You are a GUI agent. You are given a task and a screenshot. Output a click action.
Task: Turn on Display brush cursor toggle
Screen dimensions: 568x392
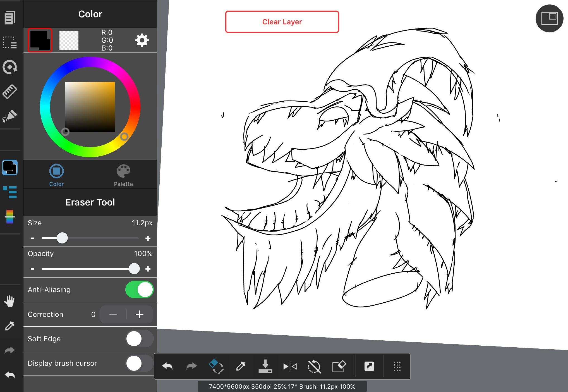pyautogui.click(x=139, y=363)
